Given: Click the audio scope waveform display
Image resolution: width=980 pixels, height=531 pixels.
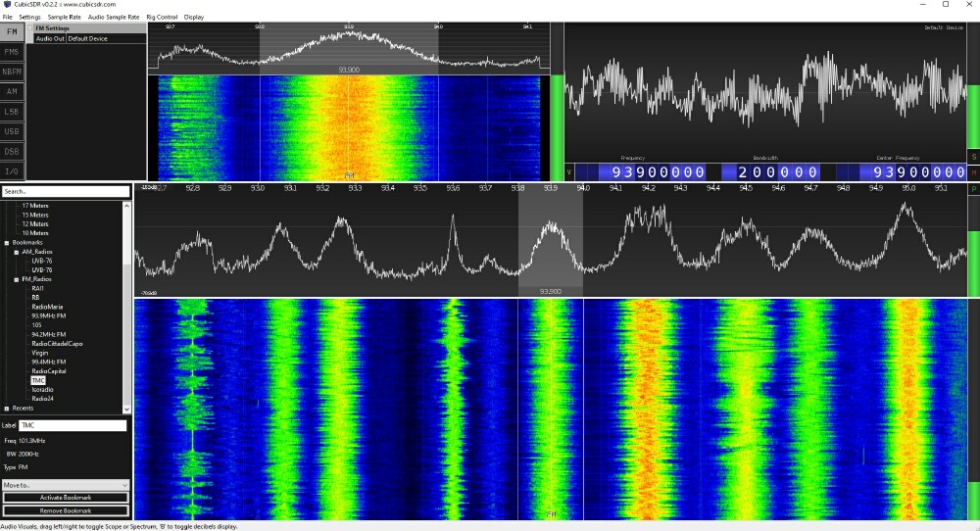Looking at the screenshot, I should point(765,92).
